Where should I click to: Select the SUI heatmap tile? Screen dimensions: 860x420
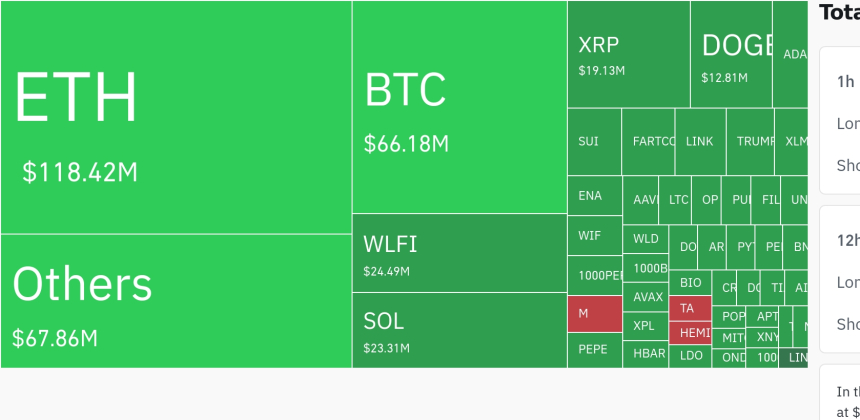pos(594,141)
